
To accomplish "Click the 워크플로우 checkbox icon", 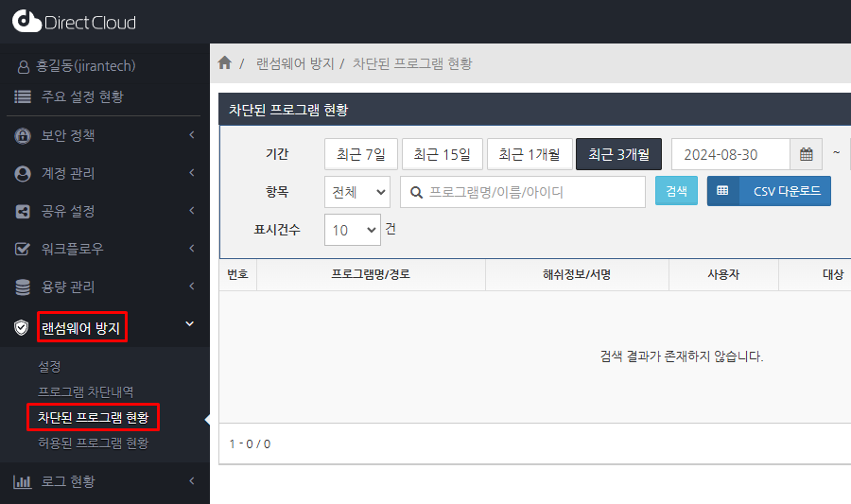I will 23,249.
